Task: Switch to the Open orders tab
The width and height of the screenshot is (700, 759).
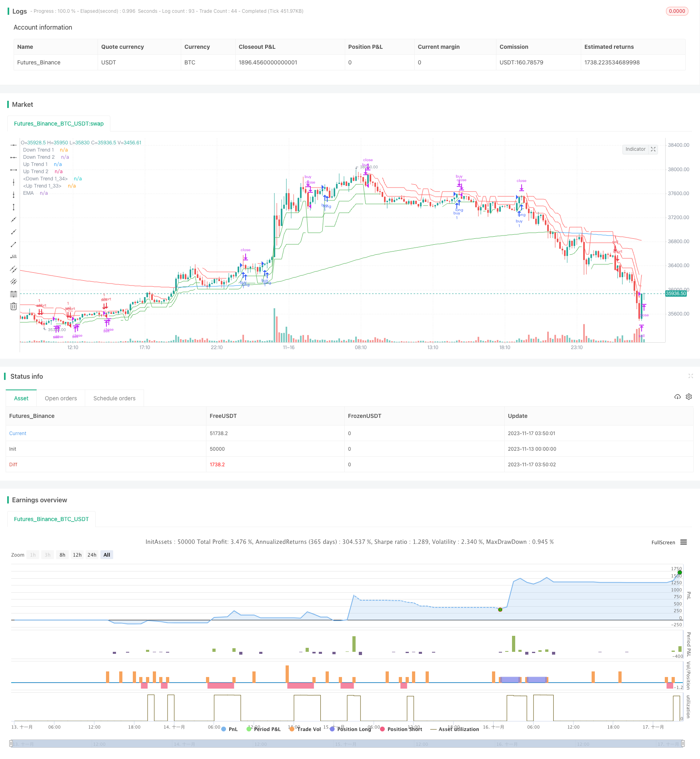Action: click(61, 398)
